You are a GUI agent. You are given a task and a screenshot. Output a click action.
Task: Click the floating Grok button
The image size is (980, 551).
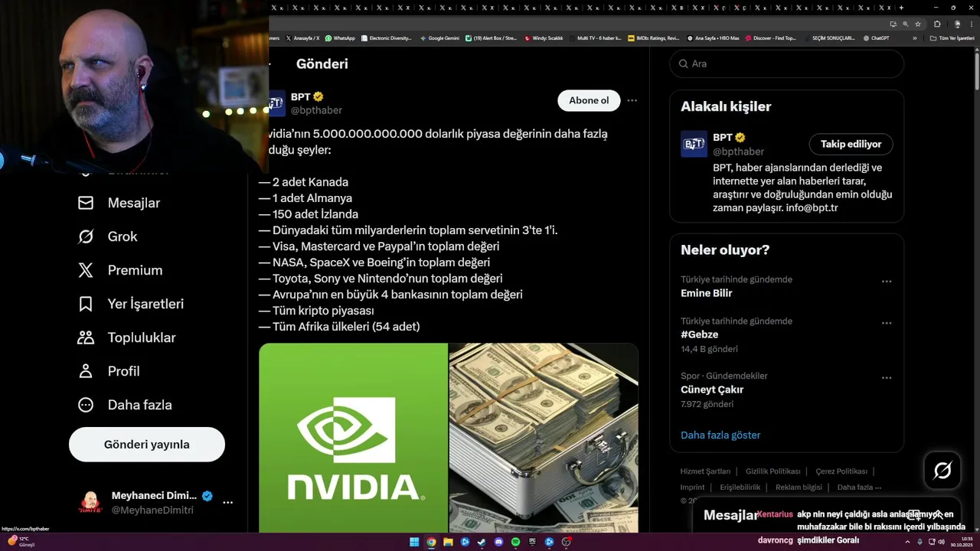coord(942,471)
